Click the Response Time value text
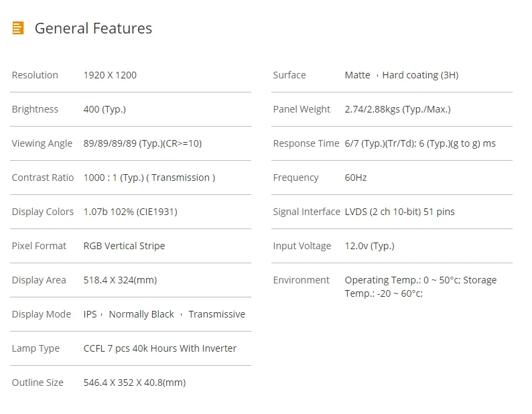This screenshot has width=532, height=414. (420, 143)
